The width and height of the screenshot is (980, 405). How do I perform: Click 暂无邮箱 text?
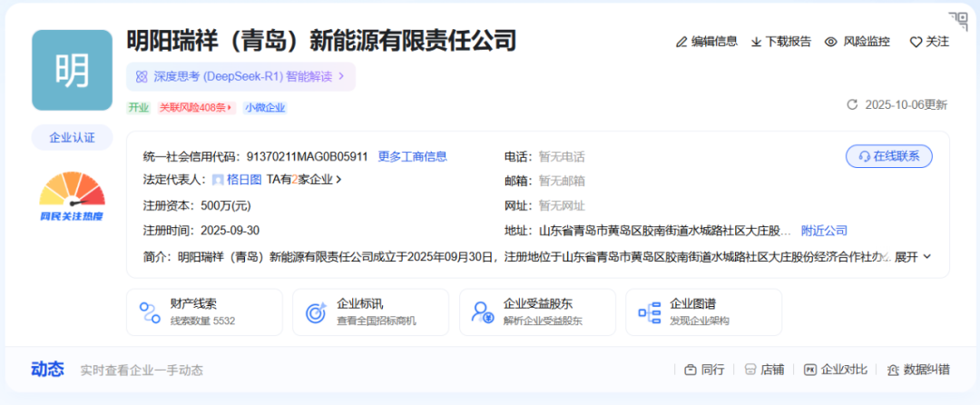coord(562,182)
